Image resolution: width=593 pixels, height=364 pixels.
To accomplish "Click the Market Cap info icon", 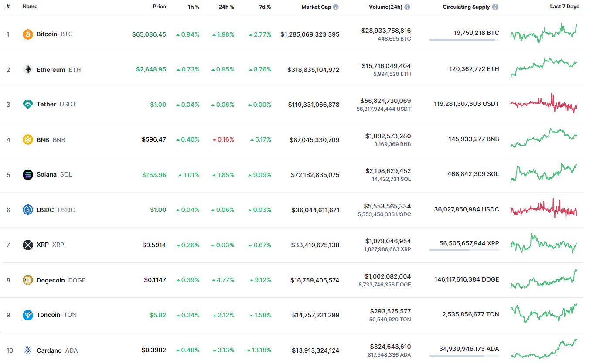I will [336, 7].
